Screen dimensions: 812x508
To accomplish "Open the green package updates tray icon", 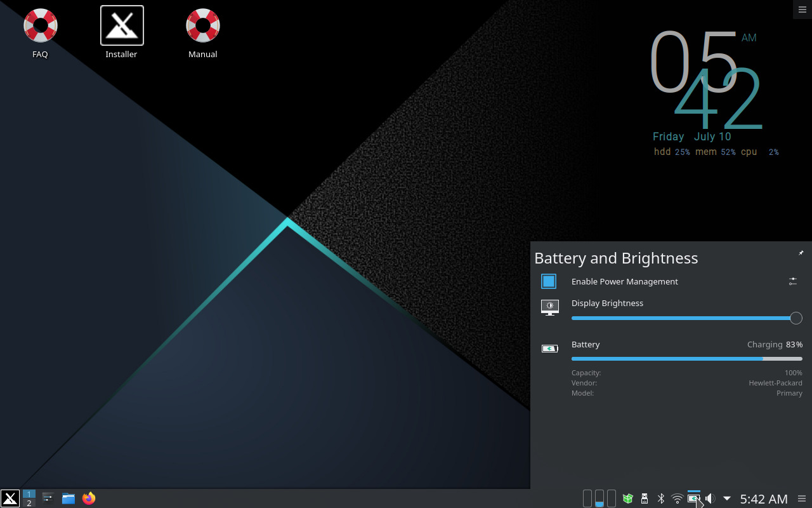I will [x=627, y=498].
